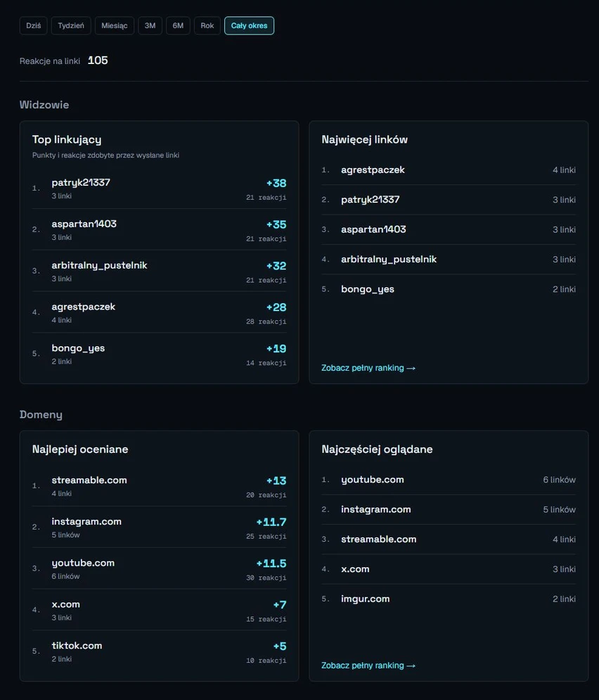Viewport: 599px width, 700px height.
Task: Click the +11.7 score for instagram.com
Action: point(271,522)
